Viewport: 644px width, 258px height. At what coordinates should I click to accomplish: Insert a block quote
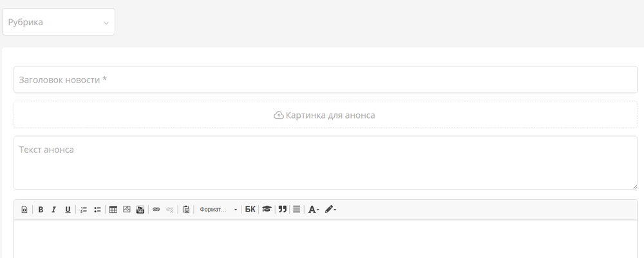click(x=282, y=210)
